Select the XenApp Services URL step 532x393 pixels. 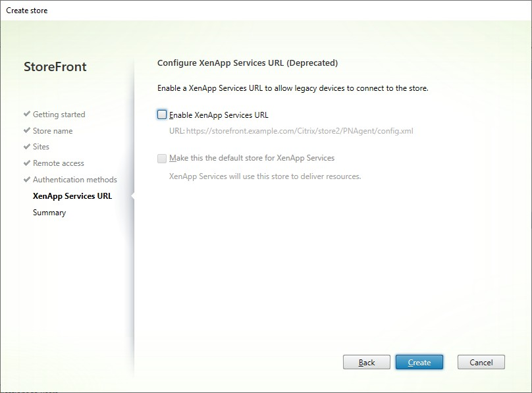pyautogui.click(x=72, y=196)
